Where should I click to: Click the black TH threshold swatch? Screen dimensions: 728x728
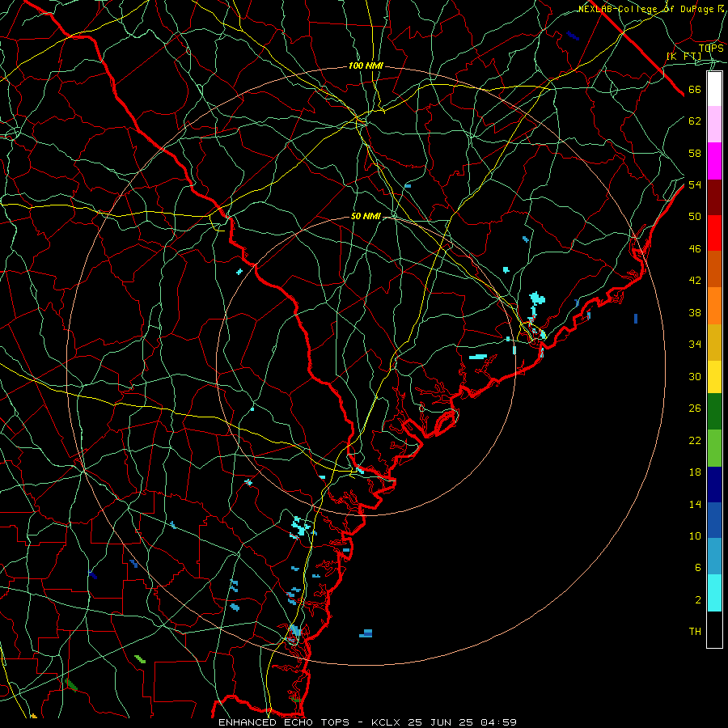pyautogui.click(x=714, y=629)
